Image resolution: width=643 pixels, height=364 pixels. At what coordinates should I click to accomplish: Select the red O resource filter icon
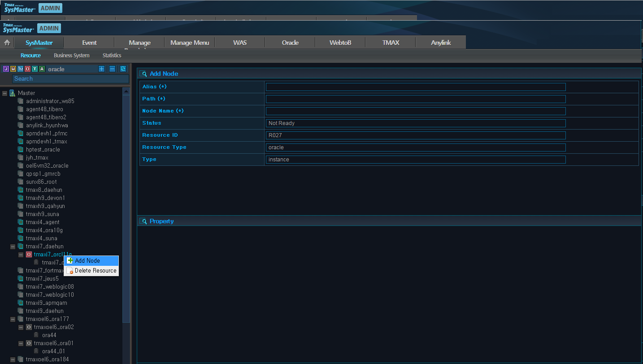[27, 69]
